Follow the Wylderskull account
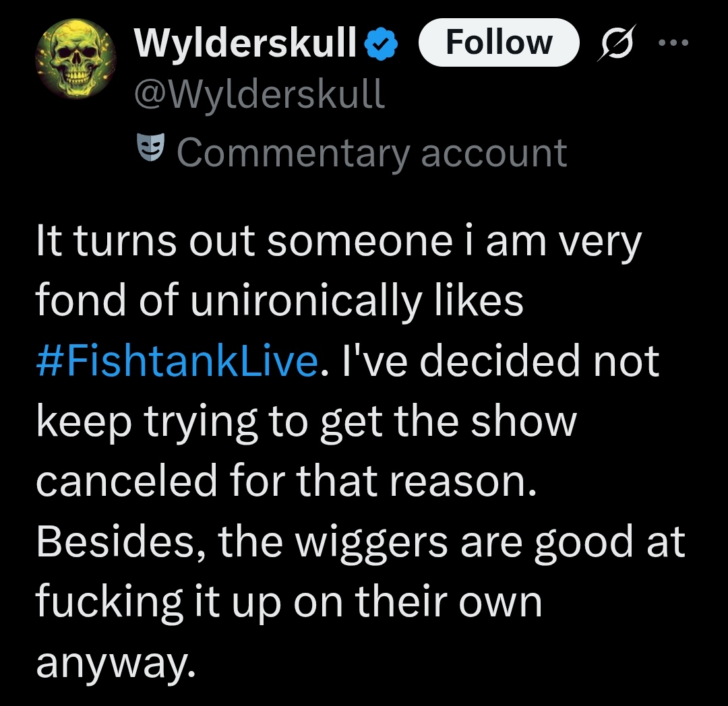The height and width of the screenshot is (706, 728). [x=499, y=42]
